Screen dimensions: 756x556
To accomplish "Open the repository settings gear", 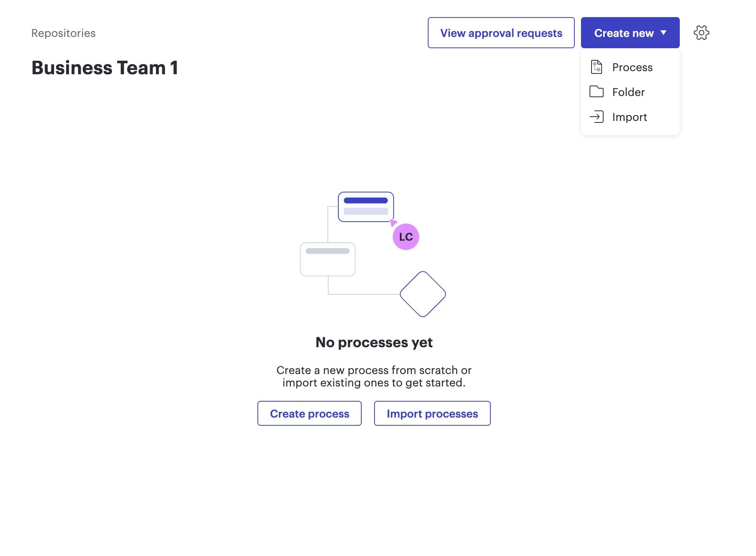I will [701, 33].
